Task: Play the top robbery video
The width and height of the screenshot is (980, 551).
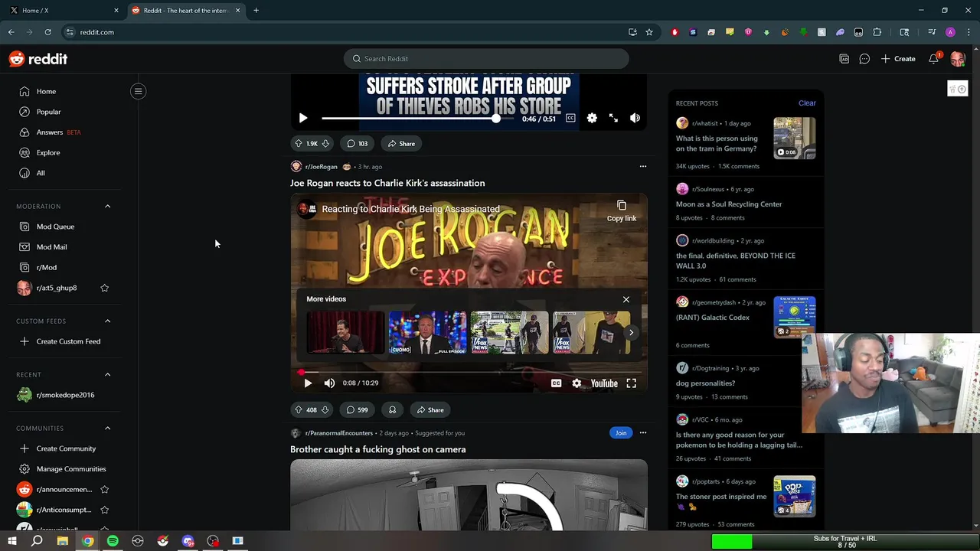Action: [x=303, y=118]
